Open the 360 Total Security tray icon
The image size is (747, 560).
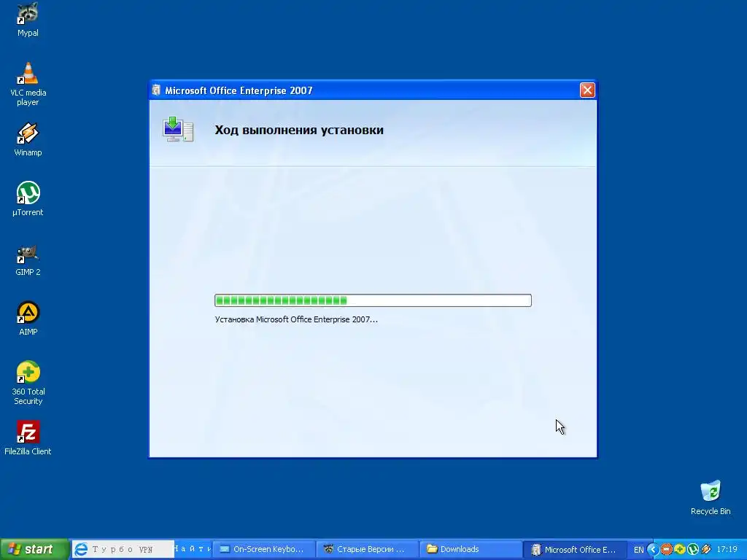[679, 550]
